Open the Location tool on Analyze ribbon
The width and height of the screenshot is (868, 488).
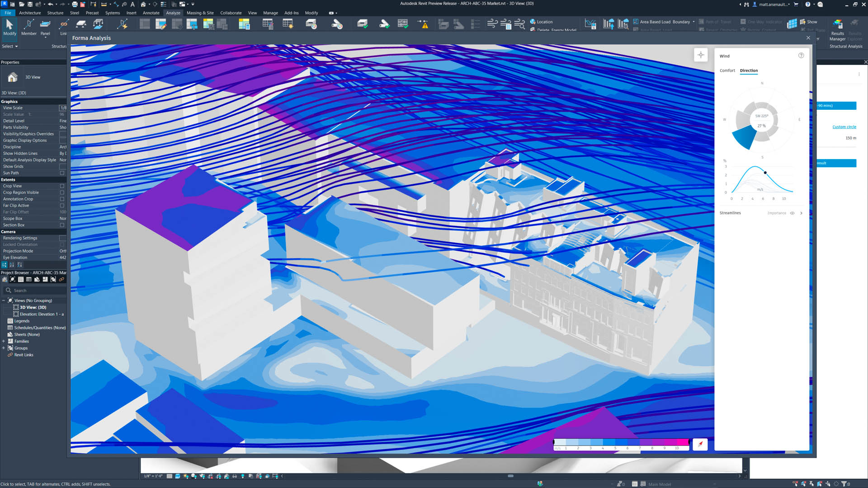point(542,22)
